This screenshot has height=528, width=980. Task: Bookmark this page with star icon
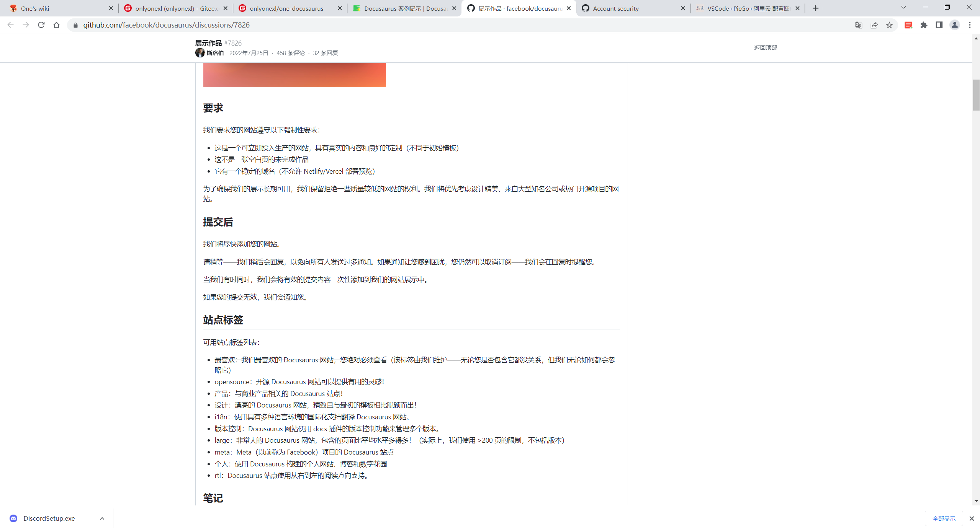[x=889, y=25]
